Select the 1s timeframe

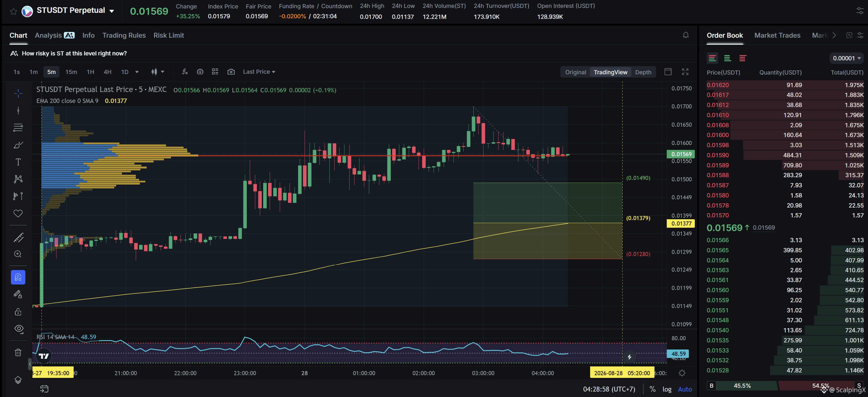17,72
